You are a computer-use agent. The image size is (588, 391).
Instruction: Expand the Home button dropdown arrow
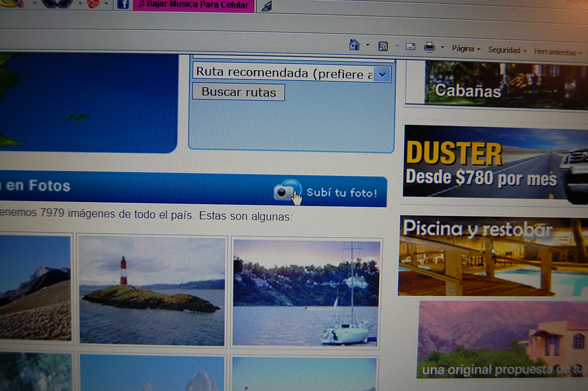(x=367, y=45)
